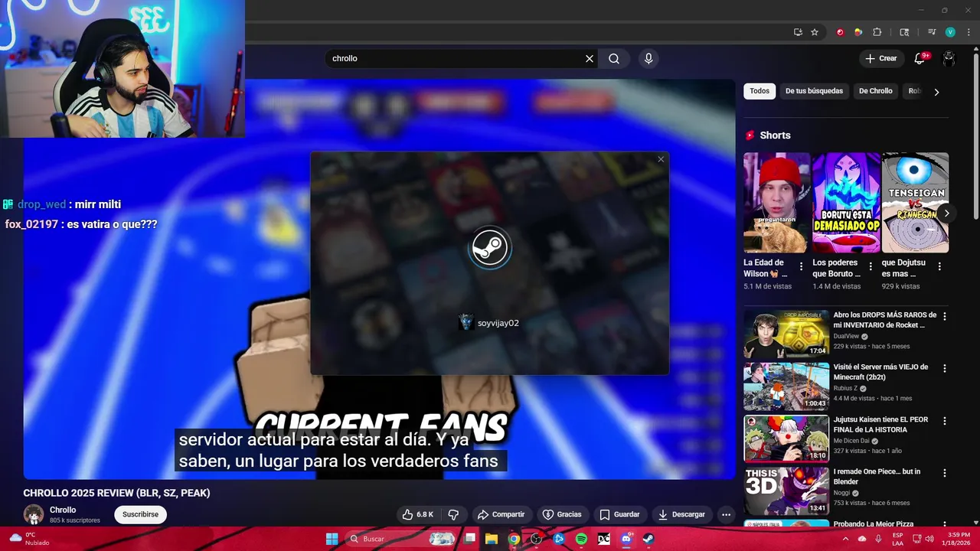980x551 pixels.
Task: Open the YouTube account avatar menu
Action: 949,58
